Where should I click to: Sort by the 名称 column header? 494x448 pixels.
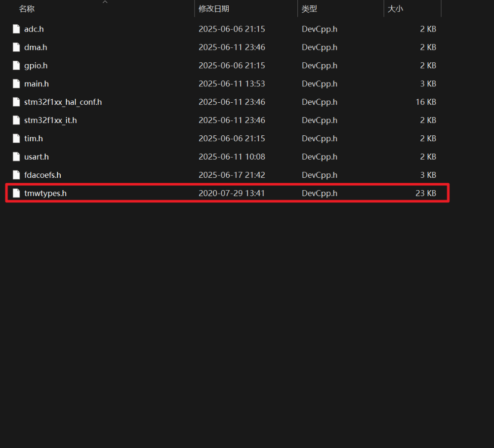27,9
